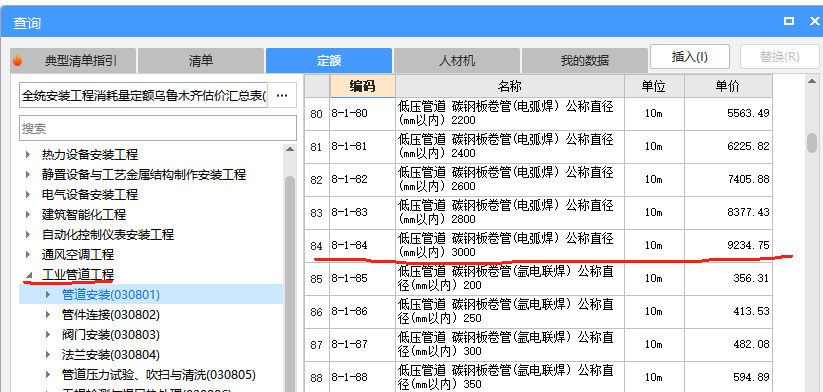Click the price cell 482.08

tap(728, 345)
